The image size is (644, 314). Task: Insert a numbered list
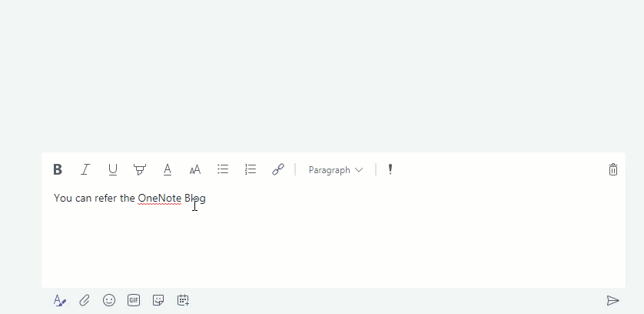coord(251,170)
